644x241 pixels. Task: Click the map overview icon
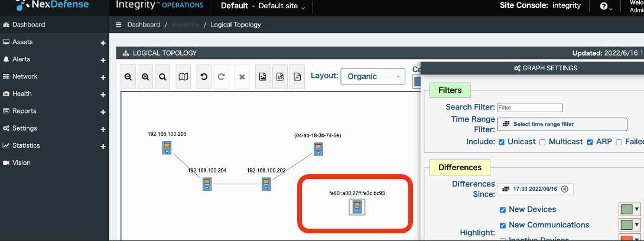pyautogui.click(x=183, y=77)
